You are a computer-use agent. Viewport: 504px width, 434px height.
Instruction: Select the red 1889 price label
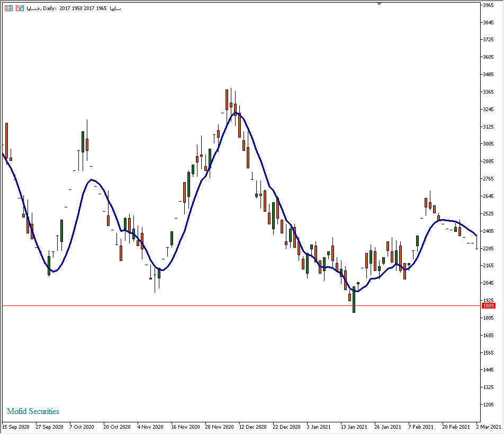tap(488, 306)
